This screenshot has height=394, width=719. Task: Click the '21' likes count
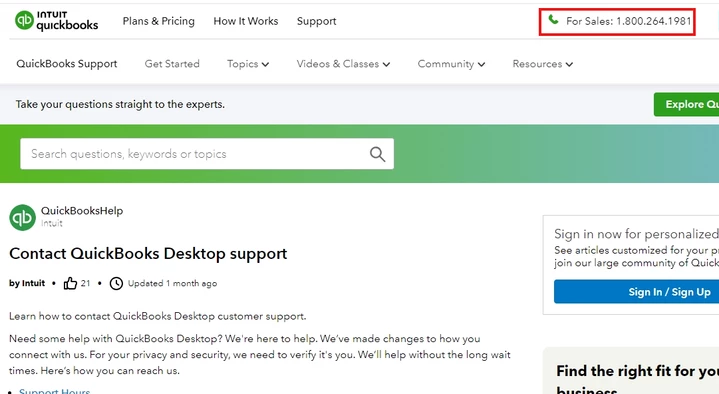point(86,283)
